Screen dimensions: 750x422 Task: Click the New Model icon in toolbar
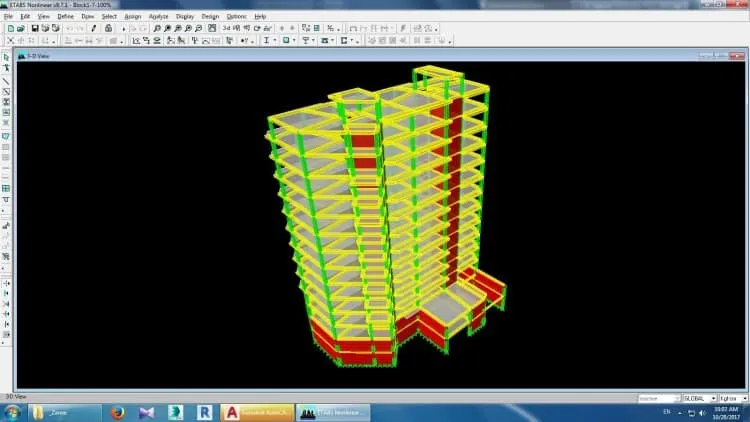coord(11,29)
